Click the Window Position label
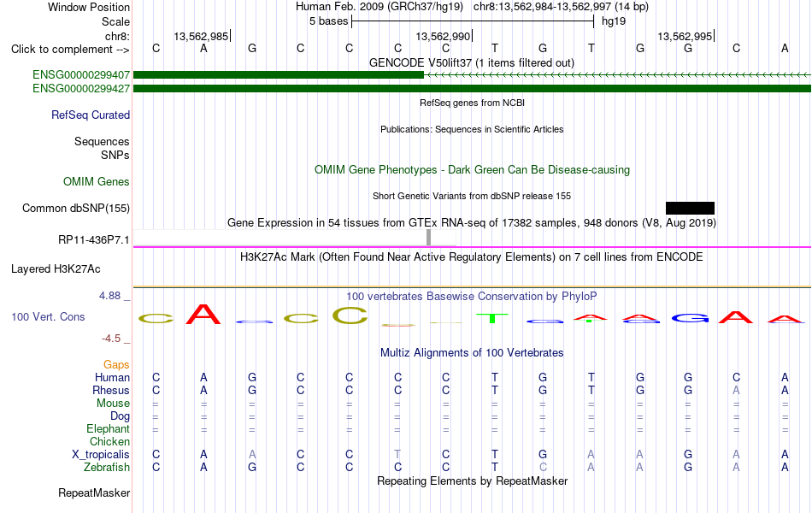 point(89,7)
